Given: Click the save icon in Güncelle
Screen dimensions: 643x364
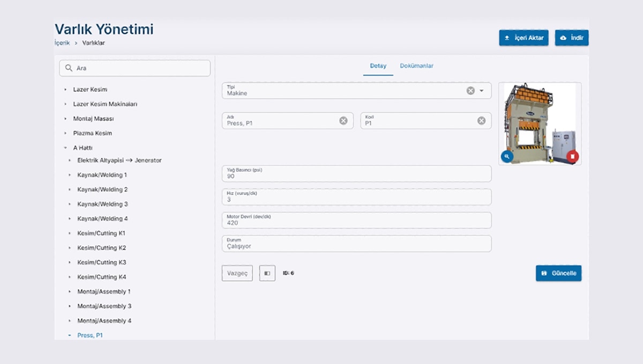Looking at the screenshot, I should pyautogui.click(x=544, y=273).
